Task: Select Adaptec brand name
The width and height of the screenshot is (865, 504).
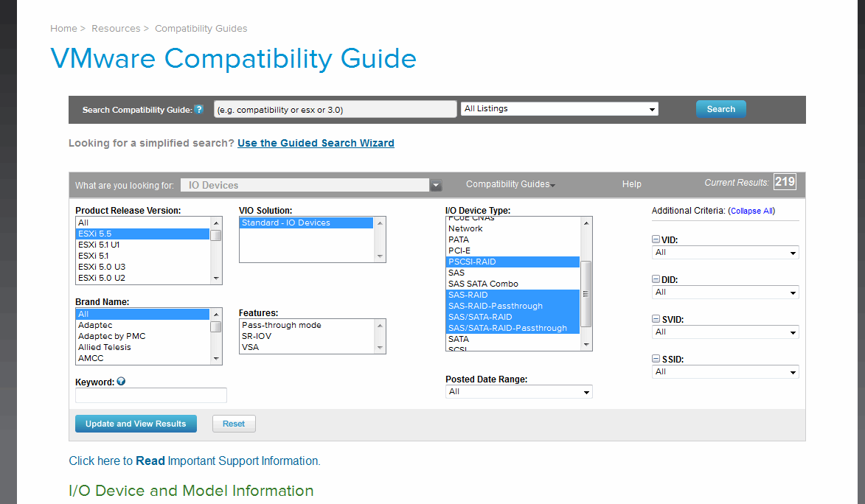Action: coord(142,326)
